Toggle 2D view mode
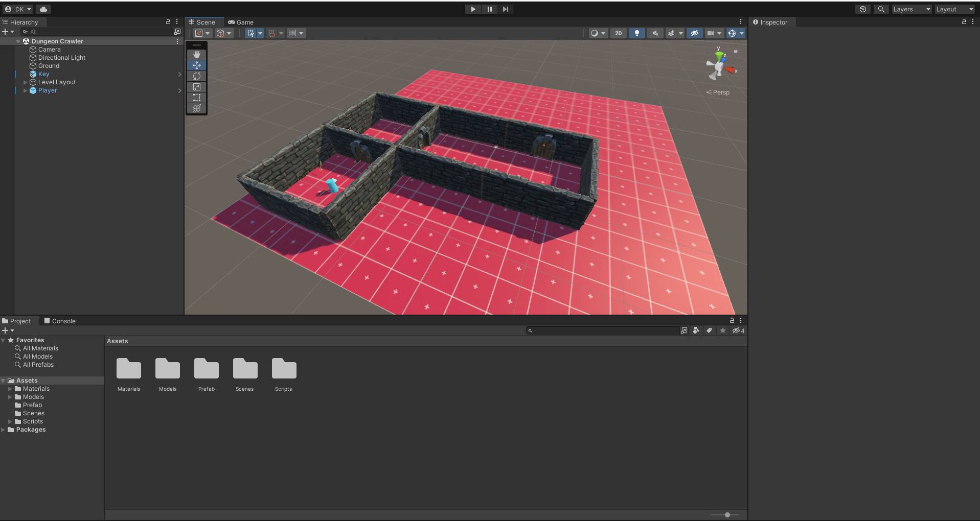 pos(618,33)
